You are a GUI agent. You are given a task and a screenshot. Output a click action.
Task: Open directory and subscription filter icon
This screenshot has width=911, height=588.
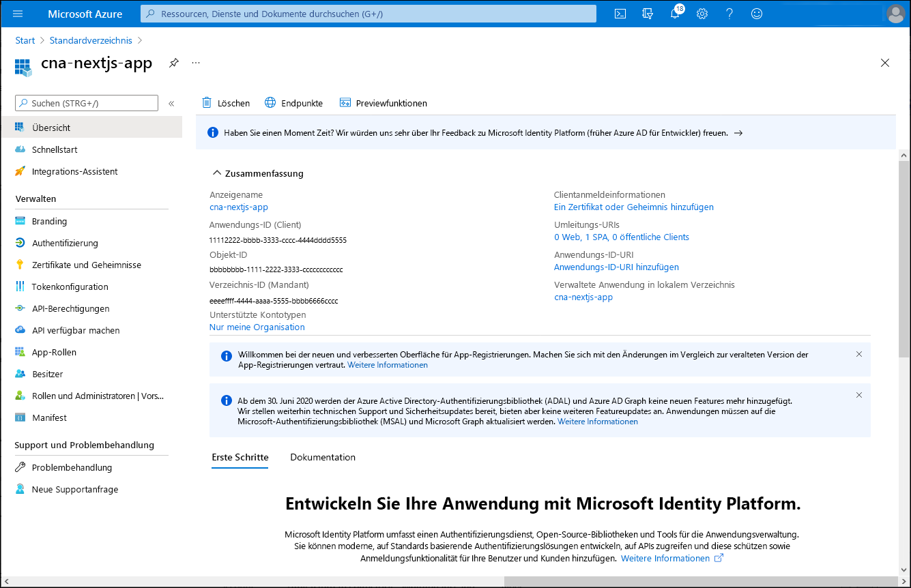(648, 14)
